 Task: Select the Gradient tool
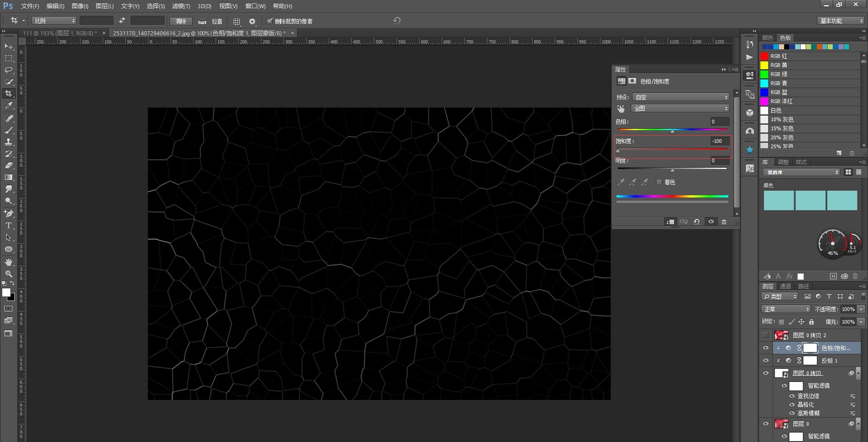[x=9, y=177]
